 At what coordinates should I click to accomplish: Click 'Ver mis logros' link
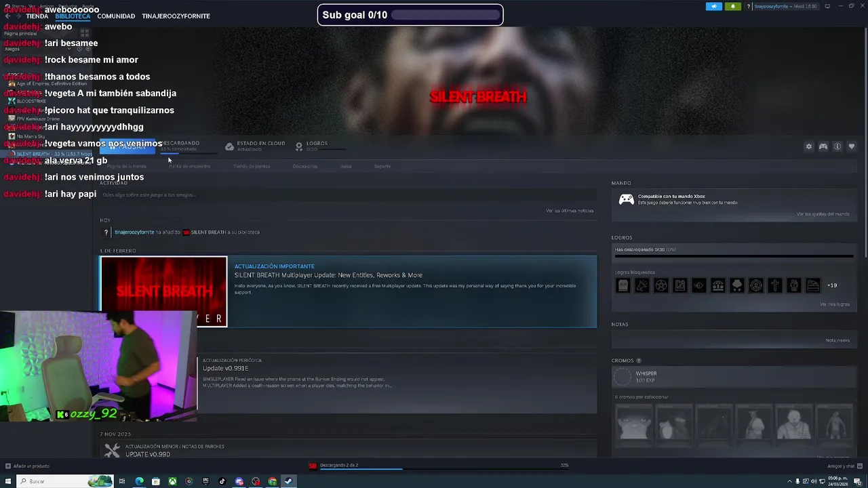835,304
